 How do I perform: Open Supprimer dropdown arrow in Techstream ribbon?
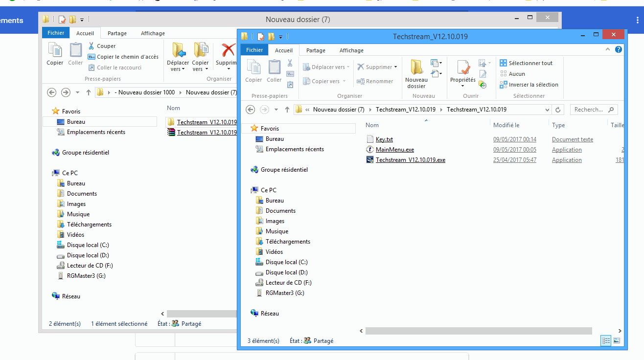[x=395, y=67]
